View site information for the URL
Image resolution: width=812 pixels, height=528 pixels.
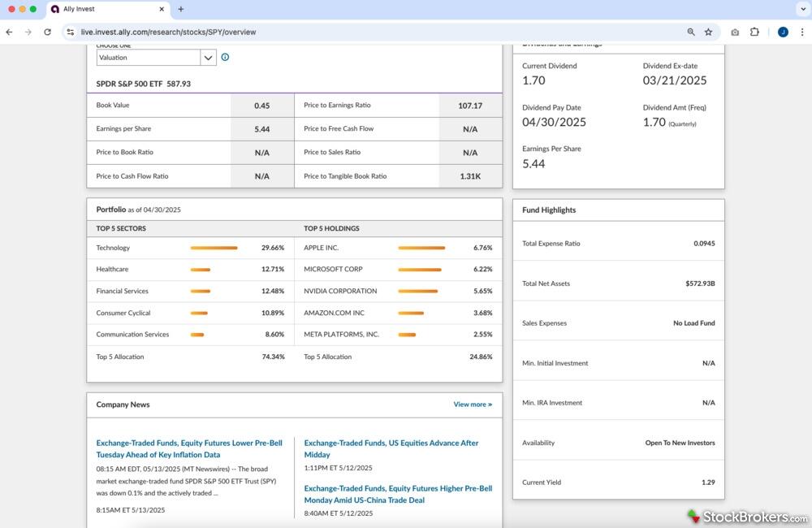coord(71,32)
